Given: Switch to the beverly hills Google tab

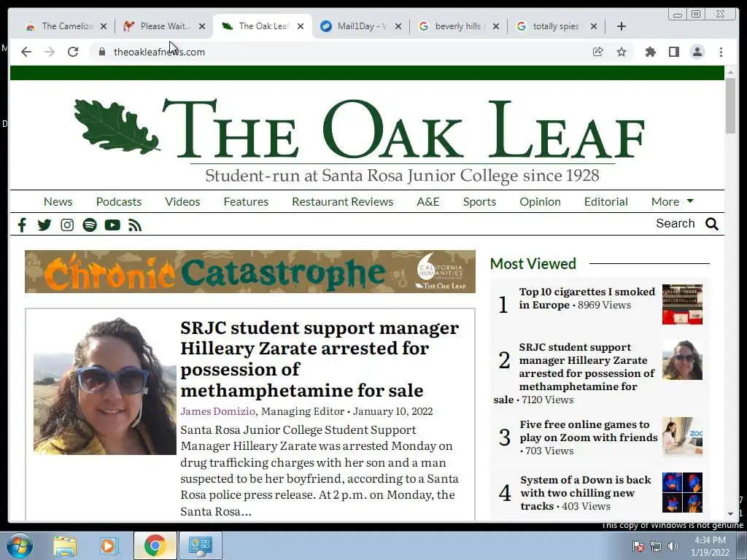Looking at the screenshot, I should pos(459,26).
